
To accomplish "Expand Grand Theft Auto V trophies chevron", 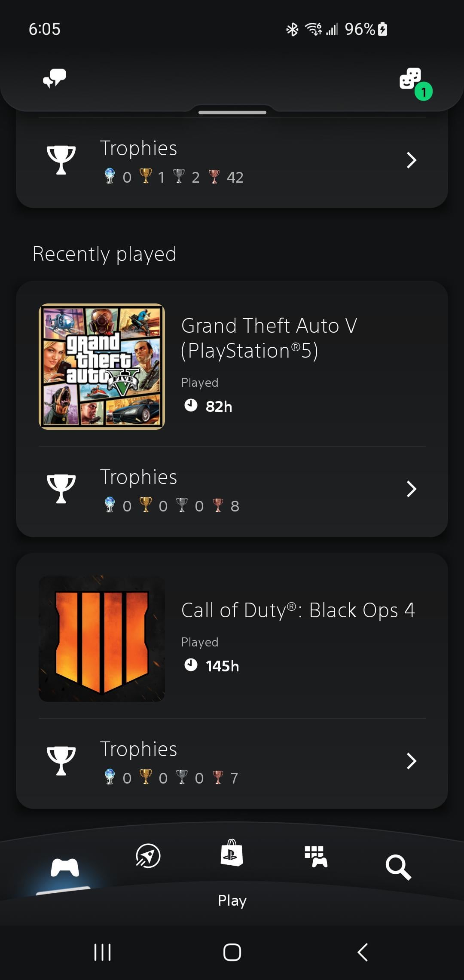I will [x=411, y=489].
